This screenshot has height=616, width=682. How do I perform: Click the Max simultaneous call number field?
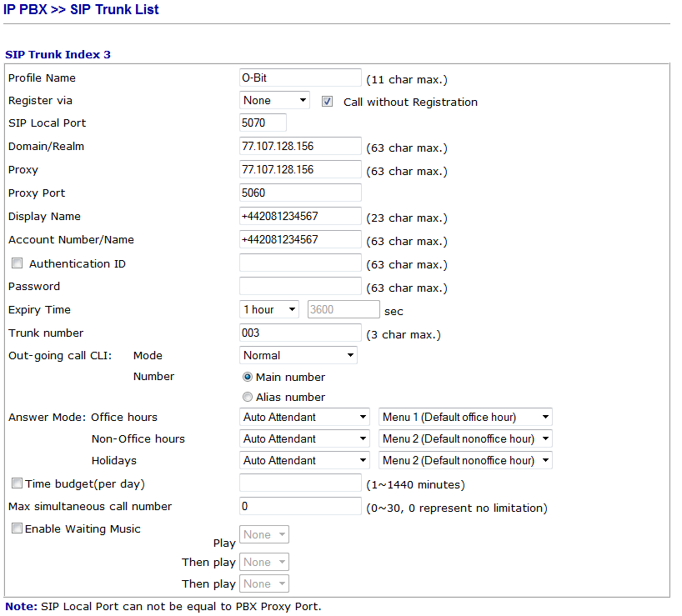click(300, 507)
